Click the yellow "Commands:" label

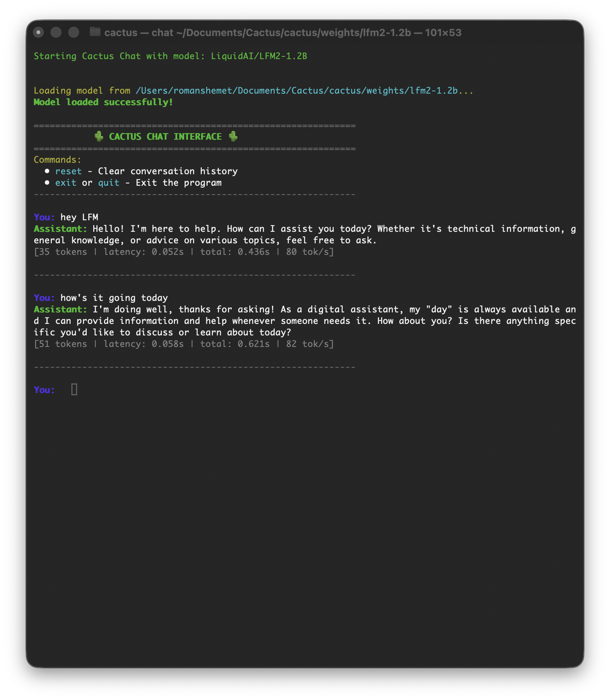coord(58,160)
